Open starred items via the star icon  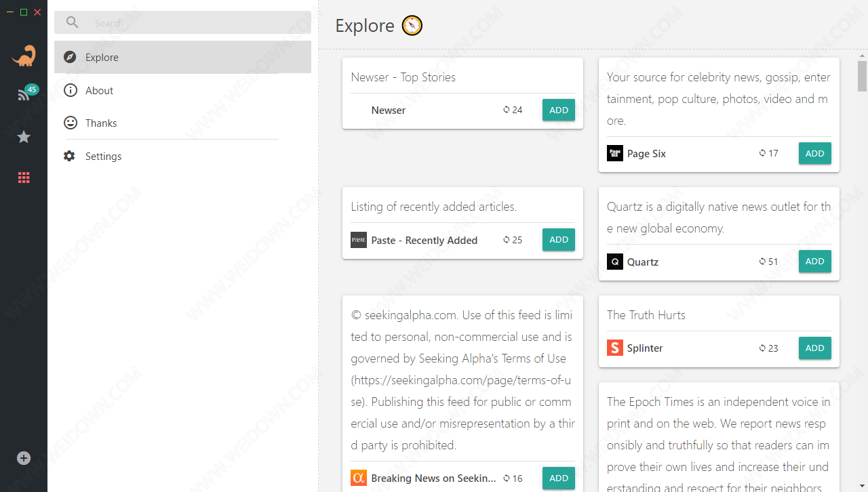(x=24, y=137)
